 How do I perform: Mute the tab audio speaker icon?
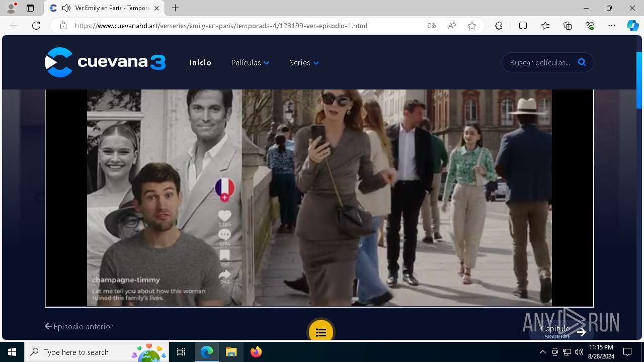(66, 8)
